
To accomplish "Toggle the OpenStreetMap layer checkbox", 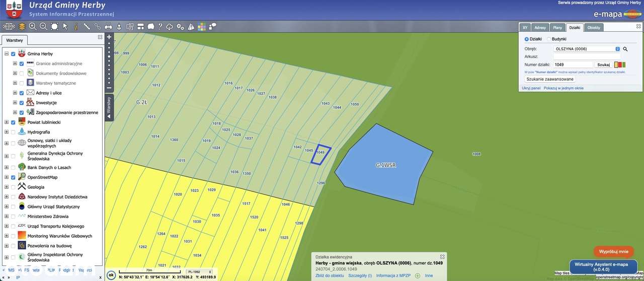I will 13,177.
